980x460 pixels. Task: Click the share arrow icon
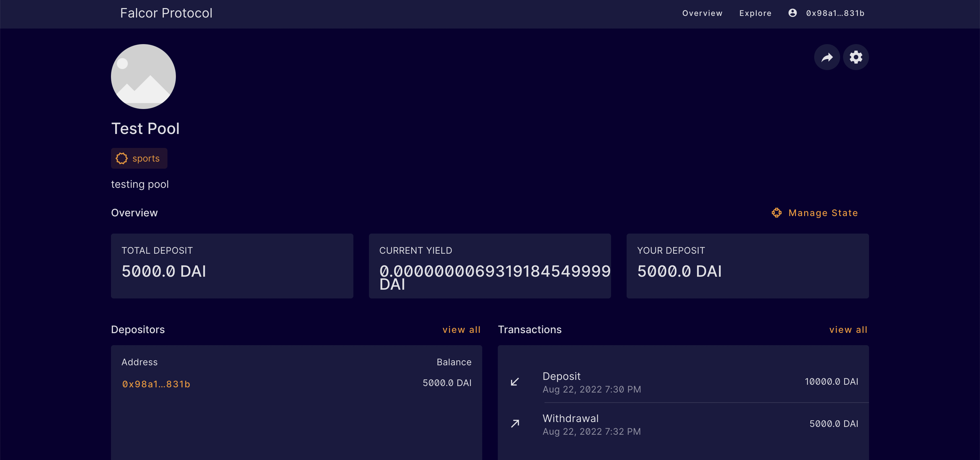tap(827, 57)
